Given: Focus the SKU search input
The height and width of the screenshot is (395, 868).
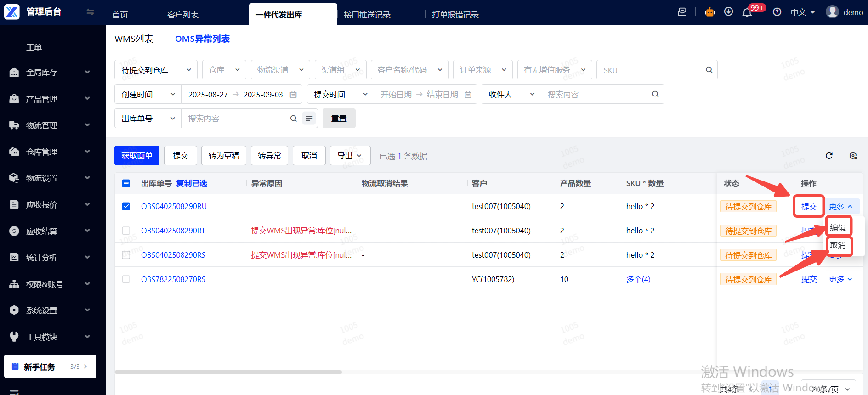Looking at the screenshot, I should point(652,70).
